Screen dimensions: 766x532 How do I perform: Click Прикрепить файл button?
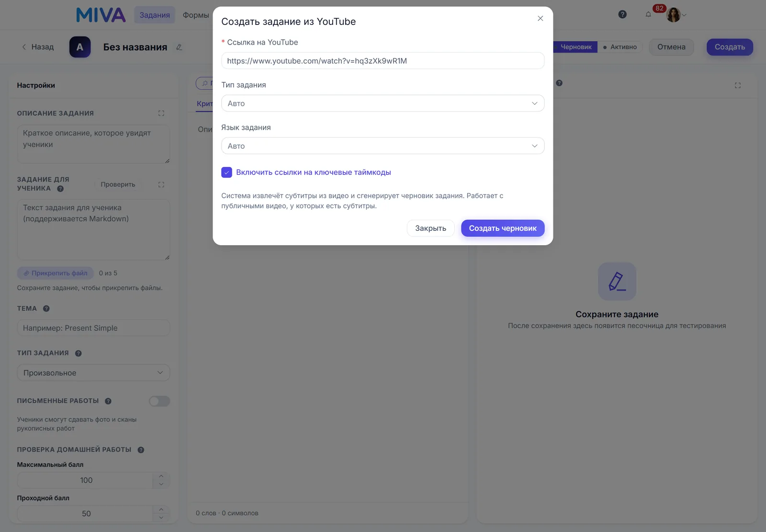click(x=56, y=273)
